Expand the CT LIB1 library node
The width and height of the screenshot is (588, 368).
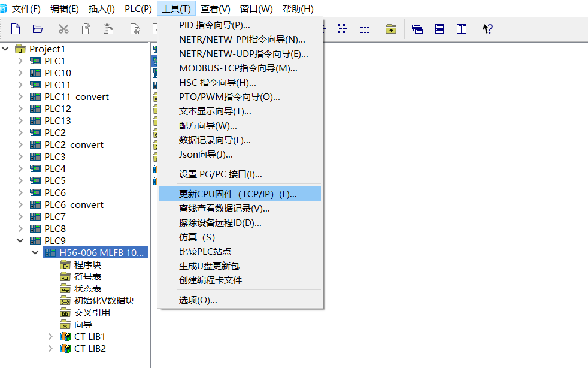[x=50, y=336]
